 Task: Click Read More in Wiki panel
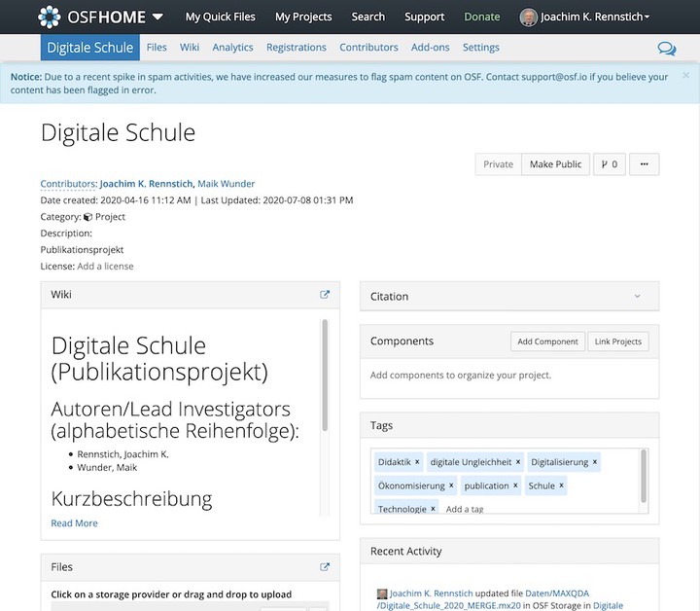(x=74, y=523)
